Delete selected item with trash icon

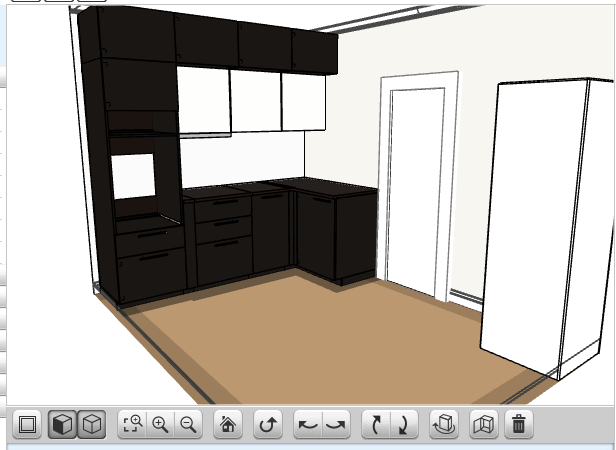(518, 425)
